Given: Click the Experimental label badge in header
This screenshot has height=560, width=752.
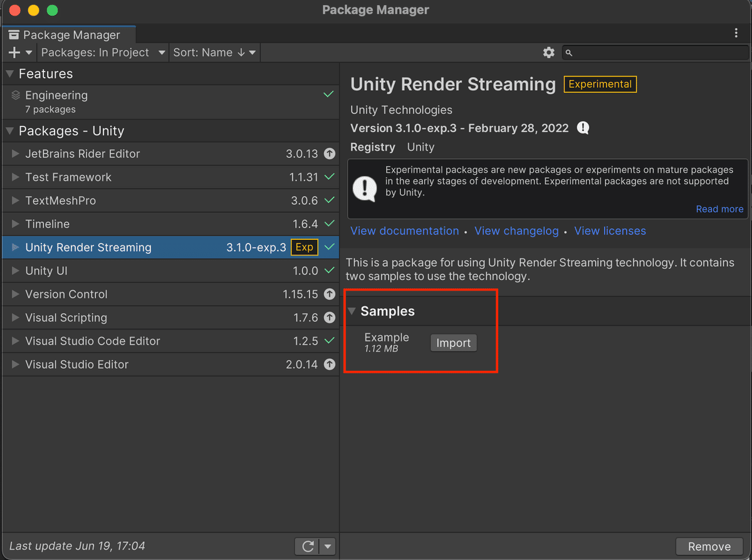Looking at the screenshot, I should point(600,84).
